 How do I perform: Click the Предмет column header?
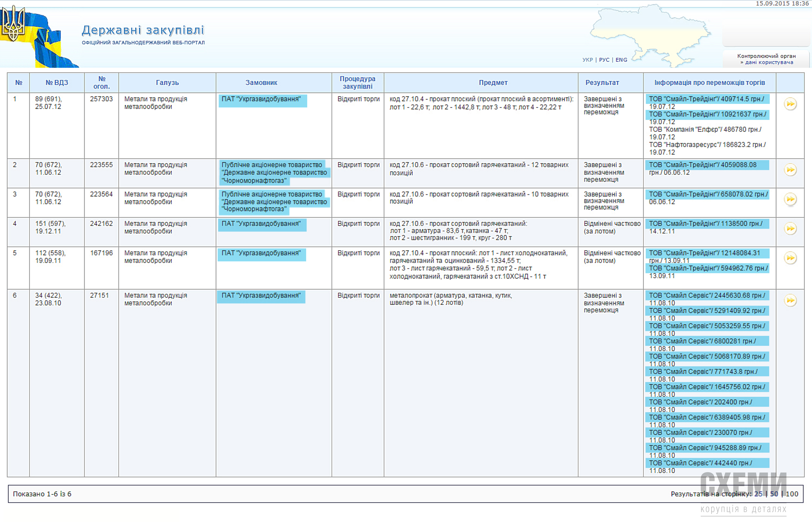tap(493, 83)
